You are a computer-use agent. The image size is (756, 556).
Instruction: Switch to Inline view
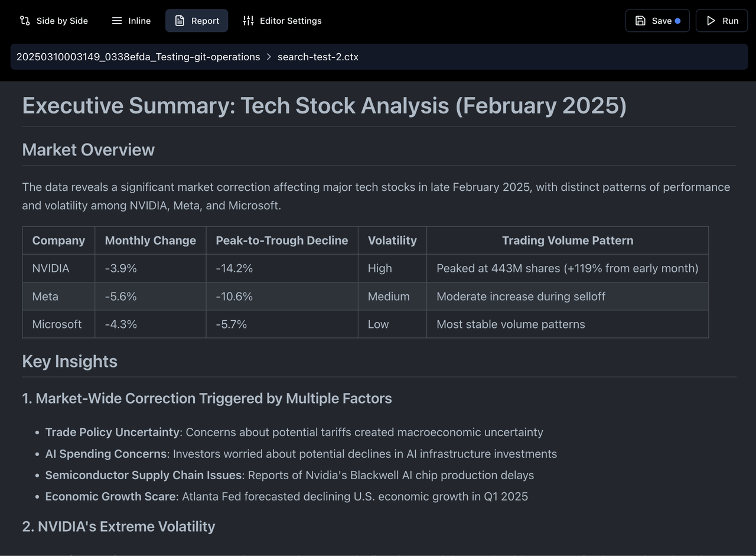131,21
